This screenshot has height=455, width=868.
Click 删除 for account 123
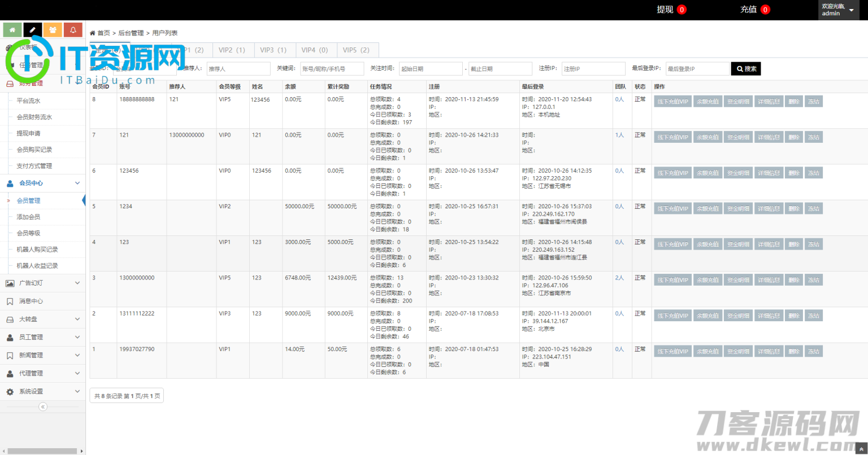[793, 244]
